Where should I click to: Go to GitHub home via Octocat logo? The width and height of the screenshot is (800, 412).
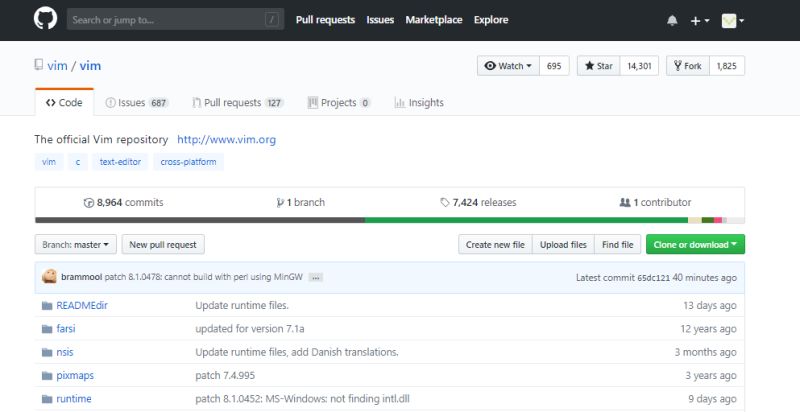click(45, 19)
